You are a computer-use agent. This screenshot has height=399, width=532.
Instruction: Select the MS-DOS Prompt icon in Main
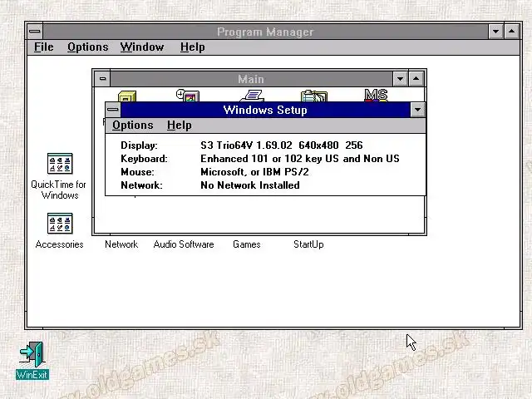click(x=376, y=96)
